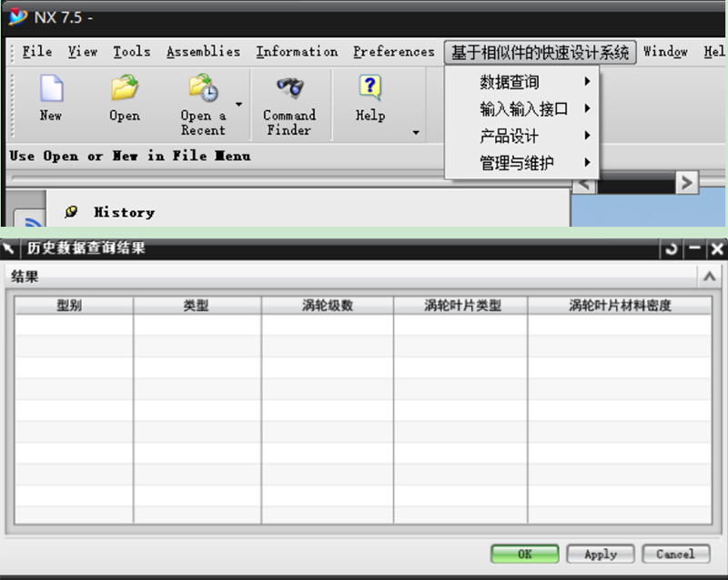The image size is (728, 580).
Task: Minimize the 历史数据查询结果 dialog
Action: (x=694, y=249)
